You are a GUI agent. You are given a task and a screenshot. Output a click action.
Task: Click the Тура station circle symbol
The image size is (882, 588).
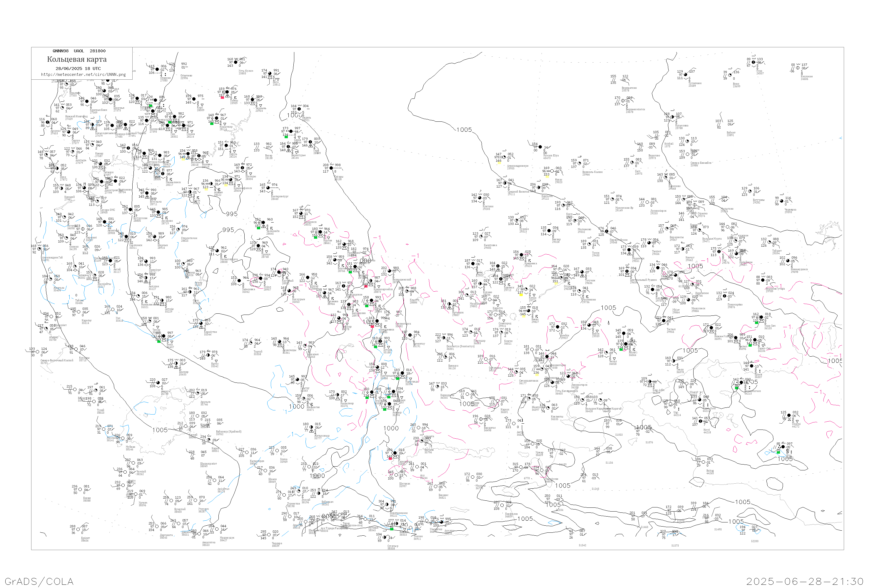click(753, 62)
